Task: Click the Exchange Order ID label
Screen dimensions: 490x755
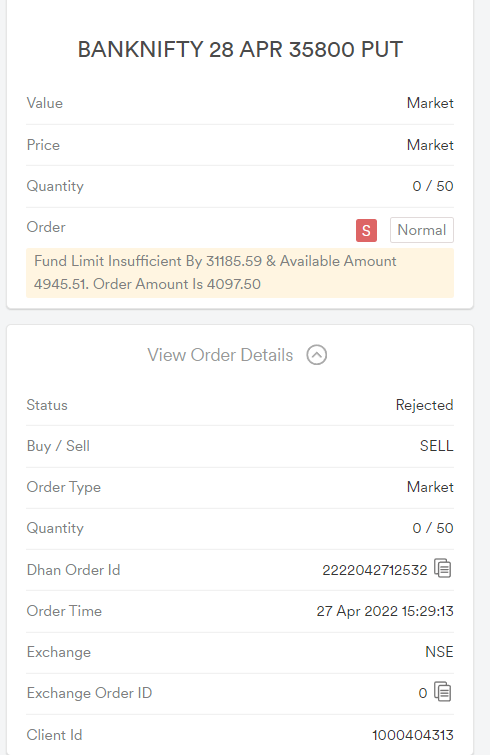Action: pyautogui.click(x=89, y=693)
